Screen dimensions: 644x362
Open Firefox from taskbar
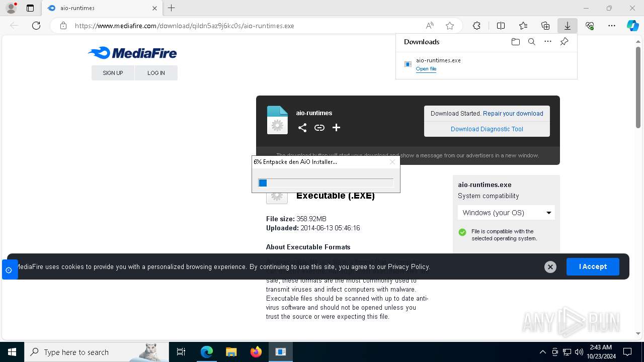coord(256,352)
